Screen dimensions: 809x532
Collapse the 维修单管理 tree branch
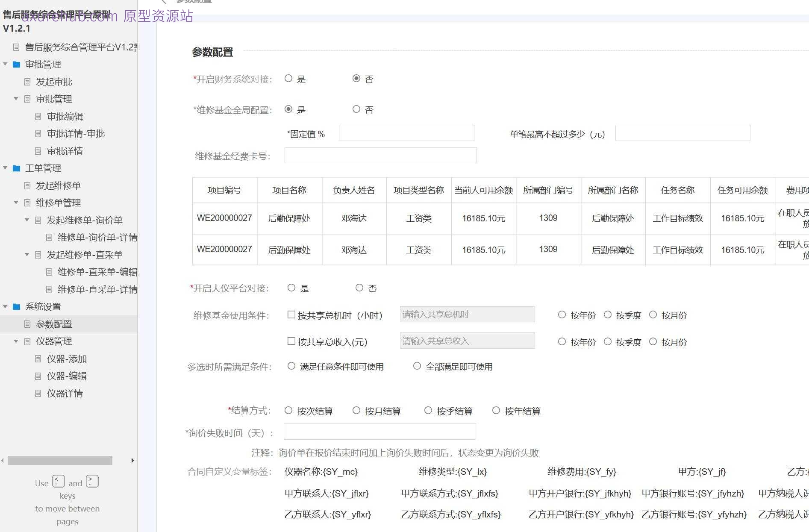coord(15,203)
